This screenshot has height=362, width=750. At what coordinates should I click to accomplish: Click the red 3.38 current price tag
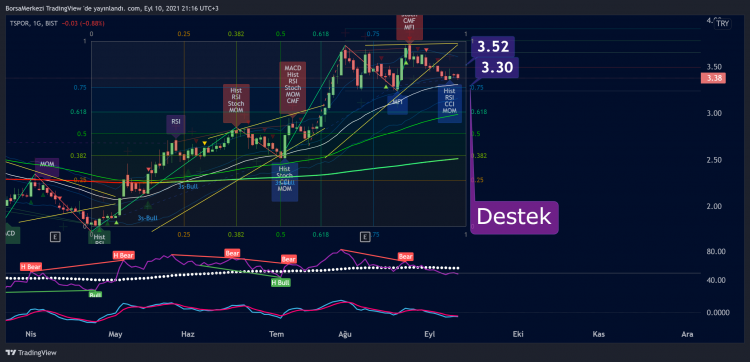click(713, 78)
